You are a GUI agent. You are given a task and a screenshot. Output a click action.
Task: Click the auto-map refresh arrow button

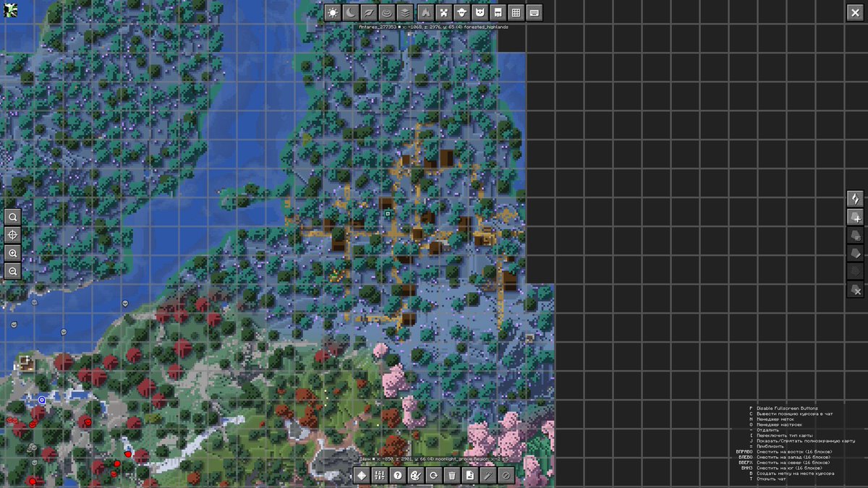point(434,475)
